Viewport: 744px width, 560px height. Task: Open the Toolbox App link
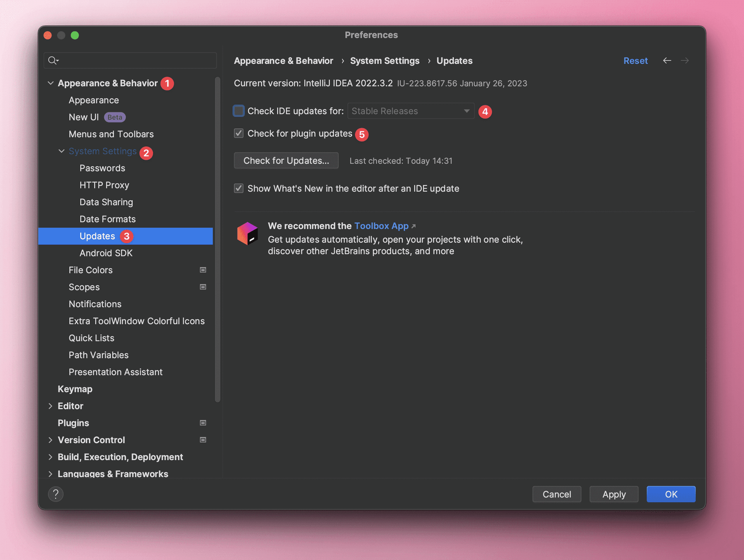381,226
